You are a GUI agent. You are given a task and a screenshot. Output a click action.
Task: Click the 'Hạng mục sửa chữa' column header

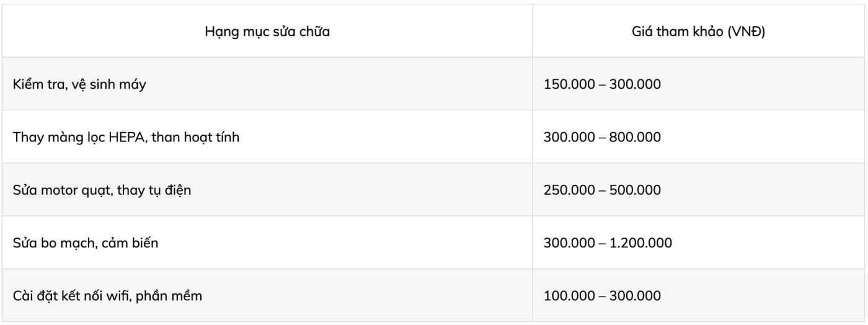(267, 31)
